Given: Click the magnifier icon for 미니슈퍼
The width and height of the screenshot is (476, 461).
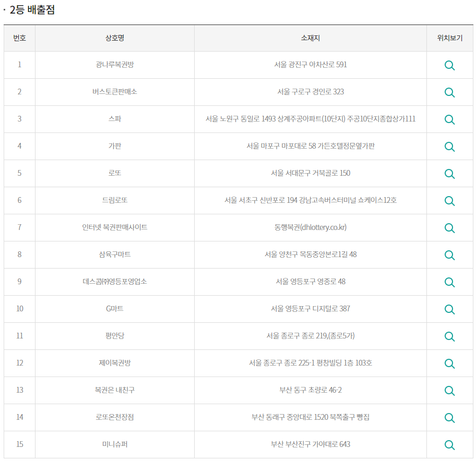Looking at the screenshot, I should click(x=449, y=445).
